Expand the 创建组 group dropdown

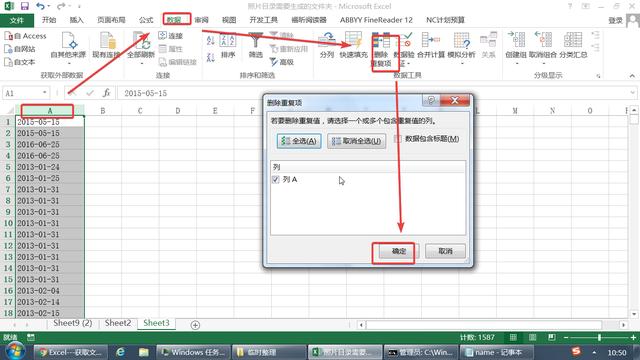point(516,63)
